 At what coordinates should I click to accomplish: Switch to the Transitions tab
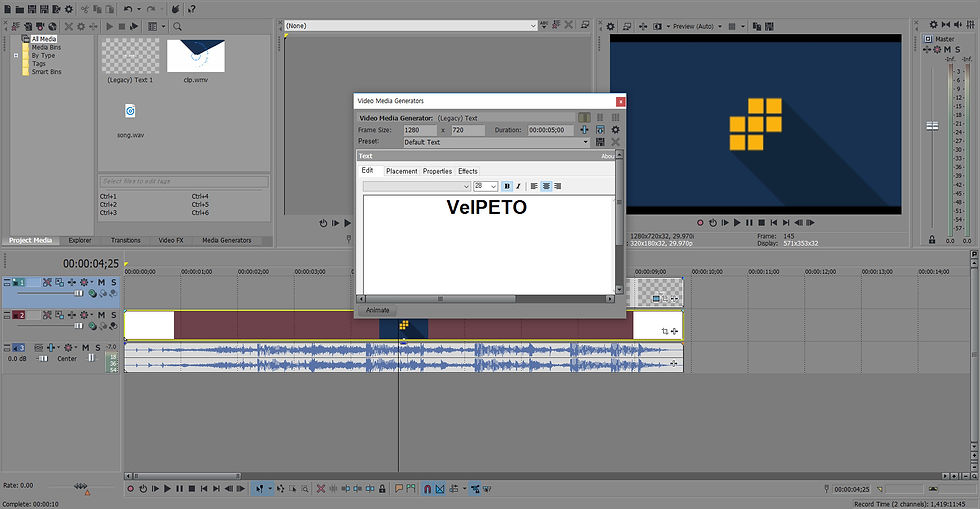pos(126,240)
